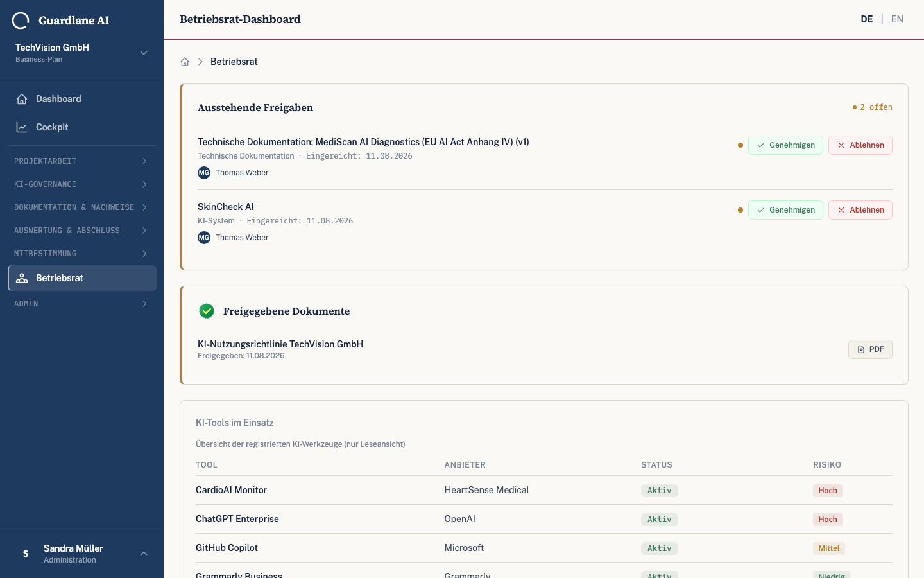The image size is (924, 578).
Task: Expand the TechVision GmbH organization switcher
Action: [x=82, y=53]
